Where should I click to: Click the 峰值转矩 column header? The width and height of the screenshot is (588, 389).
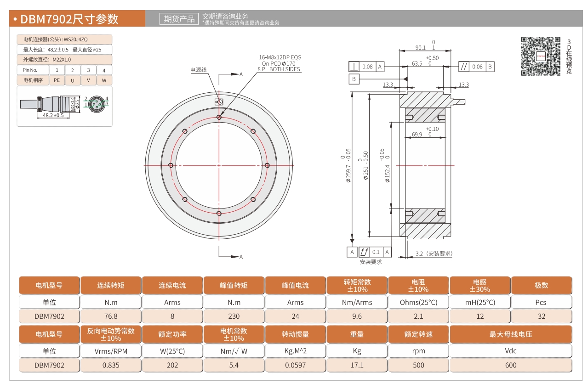[234, 285]
